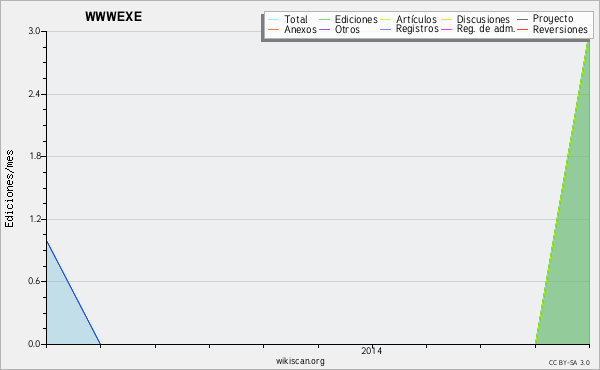Click the light blue Total legend line
Viewport: 600px width, 370px height.
(x=274, y=20)
